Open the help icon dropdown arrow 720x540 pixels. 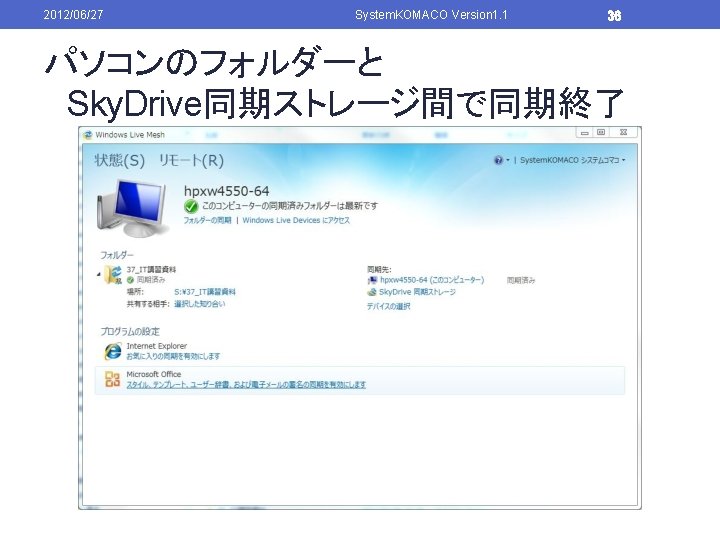508,160
